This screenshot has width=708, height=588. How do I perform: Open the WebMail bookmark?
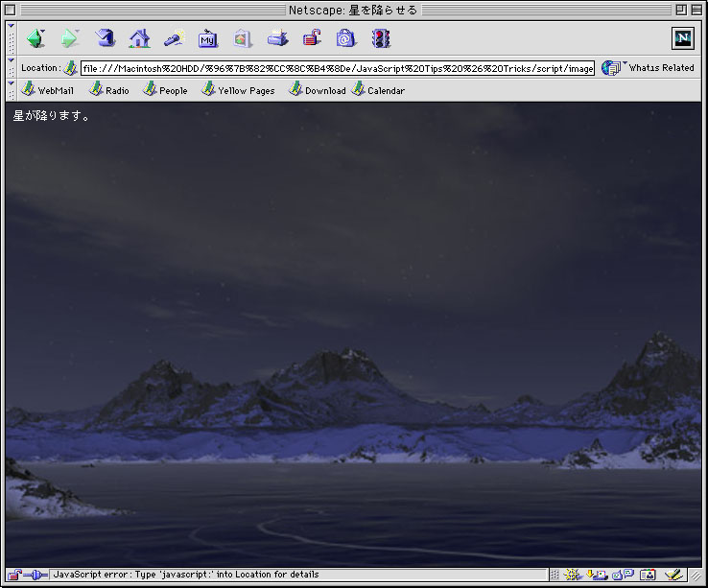47,89
